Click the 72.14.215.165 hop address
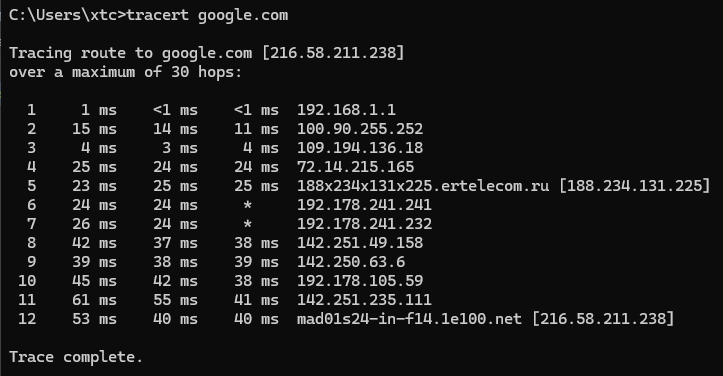The image size is (723, 376). pos(356,167)
